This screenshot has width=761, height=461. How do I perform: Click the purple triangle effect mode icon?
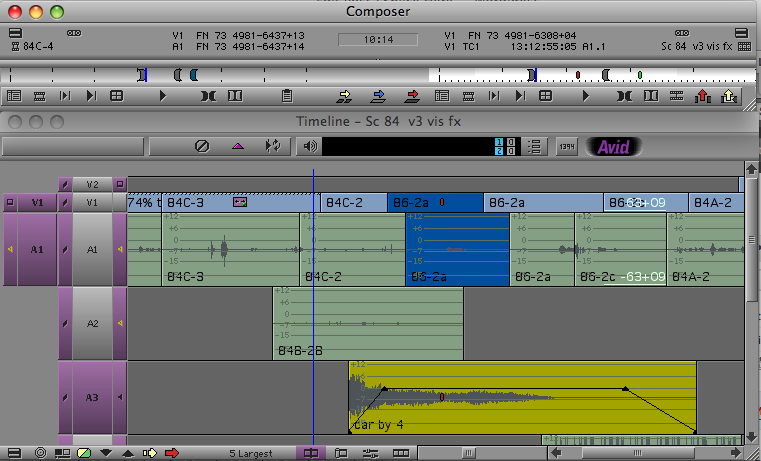(238, 146)
